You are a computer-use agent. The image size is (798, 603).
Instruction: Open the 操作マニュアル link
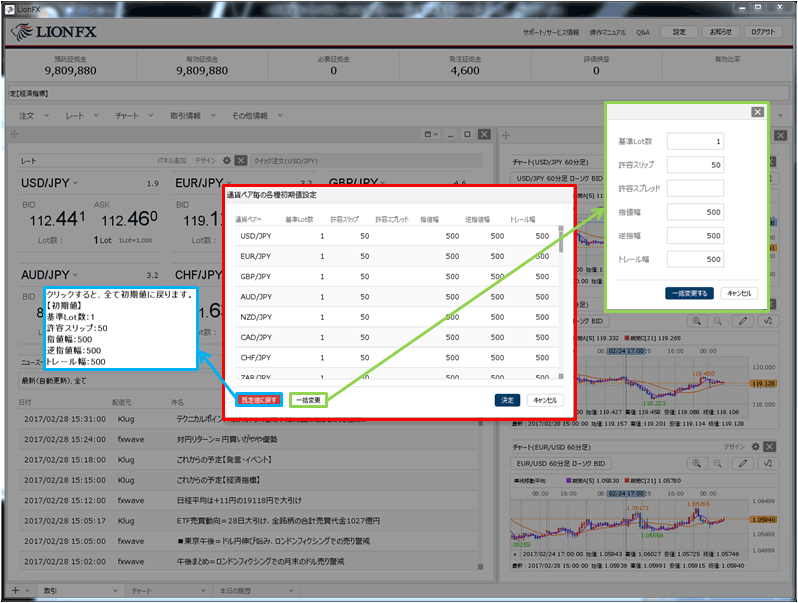pos(607,32)
